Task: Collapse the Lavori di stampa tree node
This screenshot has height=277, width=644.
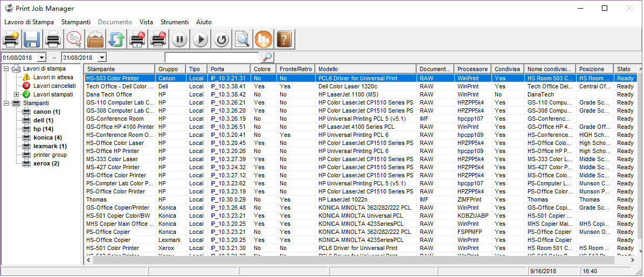Action: (x=6, y=68)
